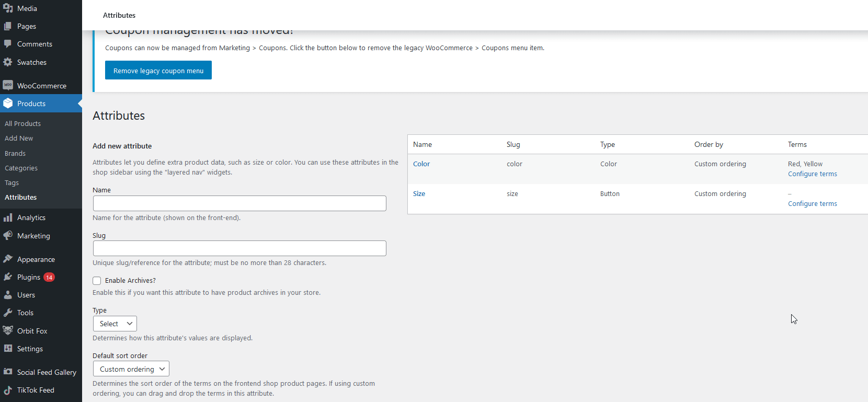
Task: Click 'Custom ordering' cell in Color row
Action: [720, 164]
